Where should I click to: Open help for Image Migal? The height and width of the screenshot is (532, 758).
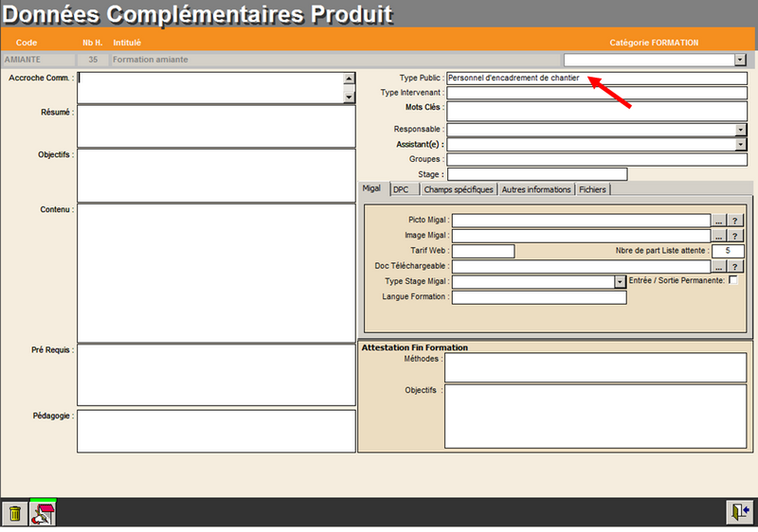tap(735, 236)
